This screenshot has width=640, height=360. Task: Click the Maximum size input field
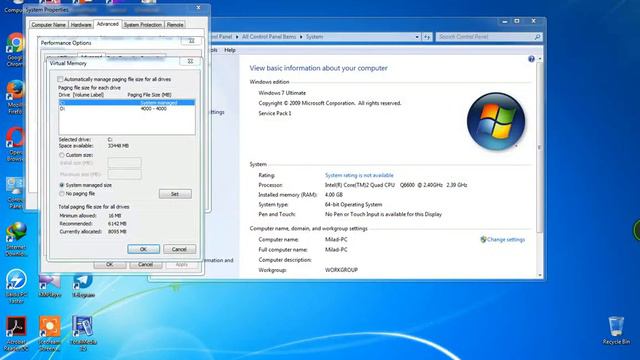coord(124,174)
